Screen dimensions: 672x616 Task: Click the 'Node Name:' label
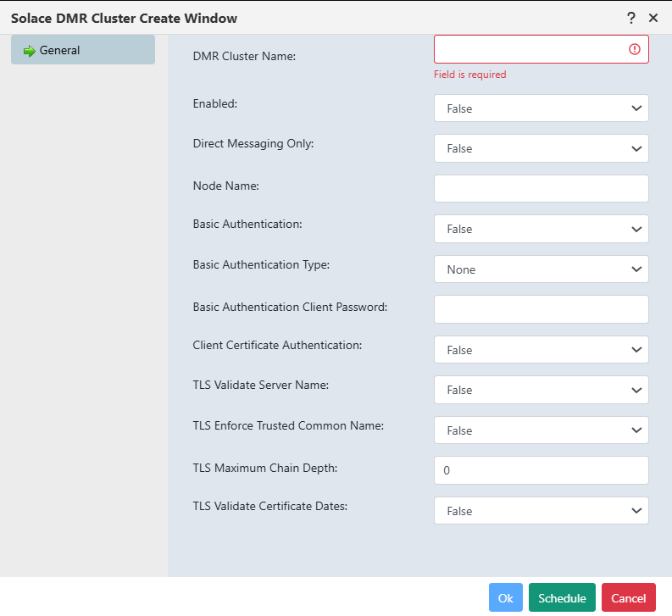[x=226, y=186]
